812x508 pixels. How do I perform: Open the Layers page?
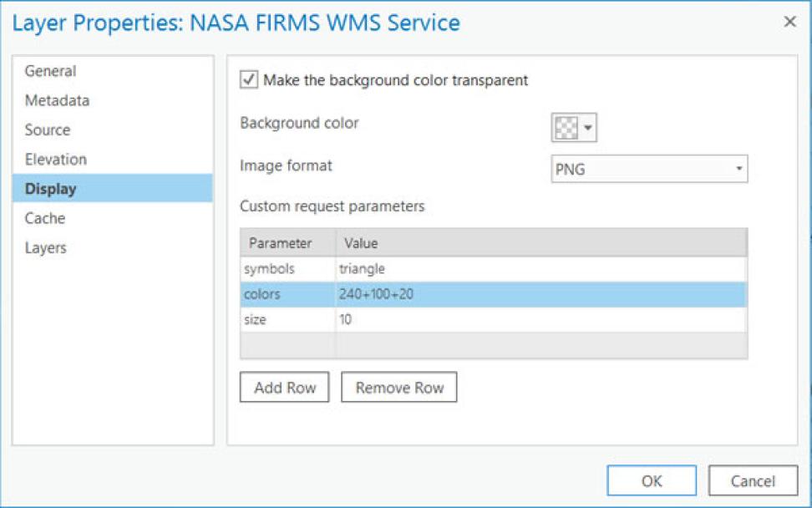(x=113, y=247)
